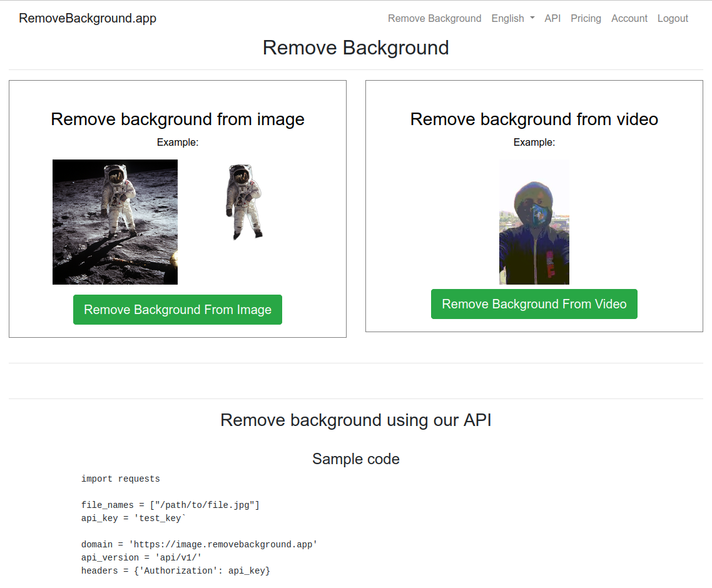
Task: View the original astronaut example image
Action: pos(114,222)
